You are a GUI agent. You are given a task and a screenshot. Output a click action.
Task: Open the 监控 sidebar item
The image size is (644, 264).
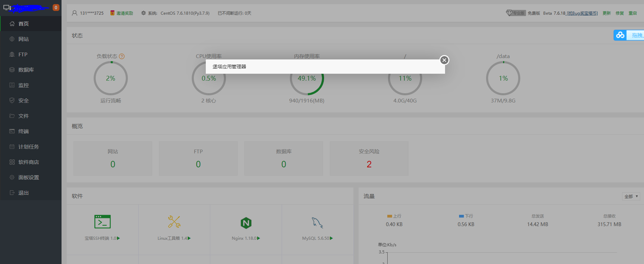pos(31,85)
